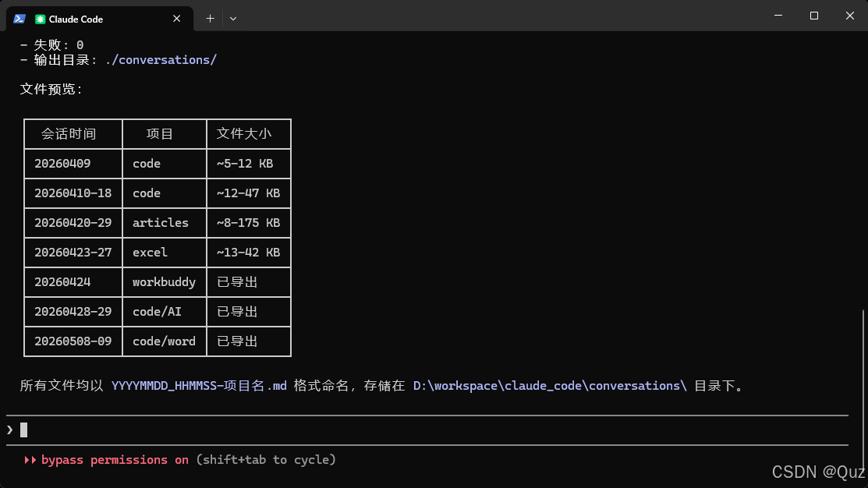Close the Claude Code tab
This screenshot has height=488, width=868.
(x=176, y=19)
